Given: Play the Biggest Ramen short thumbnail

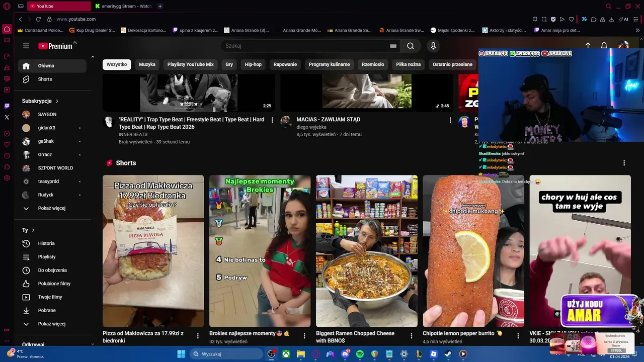Looking at the screenshot, I should tap(367, 251).
